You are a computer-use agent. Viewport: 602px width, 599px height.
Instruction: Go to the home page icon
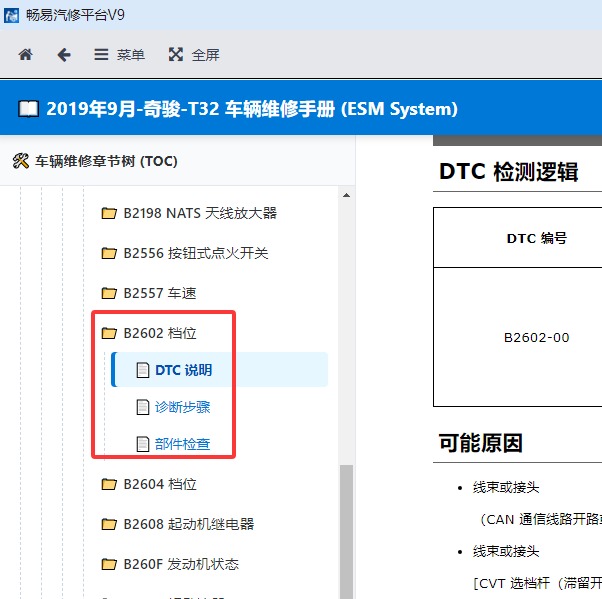pyautogui.click(x=26, y=55)
